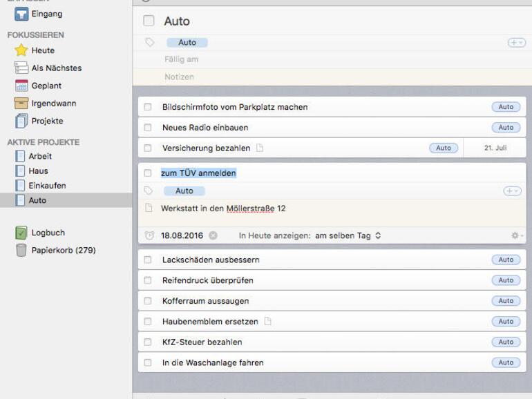The height and width of the screenshot is (399, 532).
Task: Tick the zum TÜV anmelden checkbox
Action: (148, 173)
